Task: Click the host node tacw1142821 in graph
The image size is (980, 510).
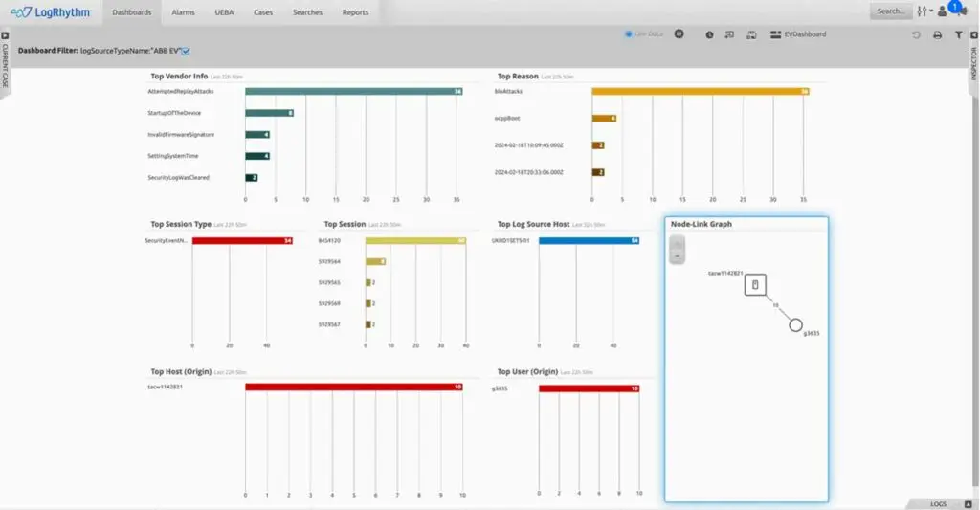Action: pos(755,285)
